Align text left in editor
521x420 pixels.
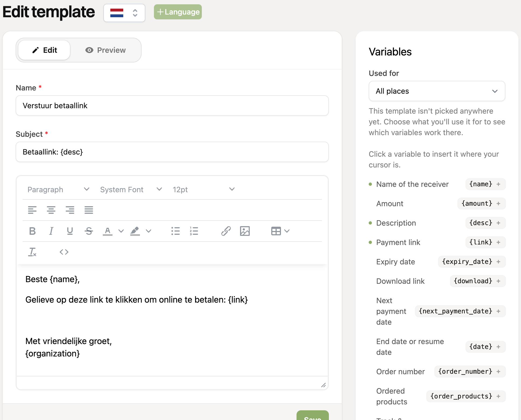[32, 210]
